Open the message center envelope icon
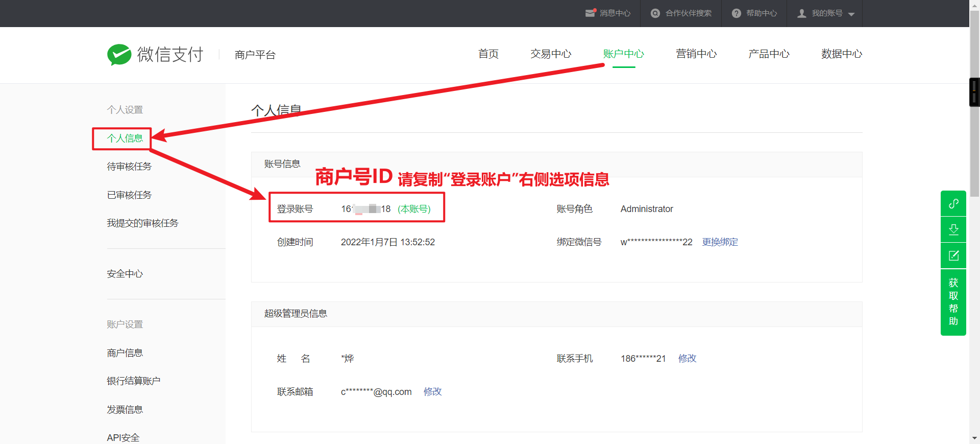Image resolution: width=980 pixels, height=444 pixels. 591,13
